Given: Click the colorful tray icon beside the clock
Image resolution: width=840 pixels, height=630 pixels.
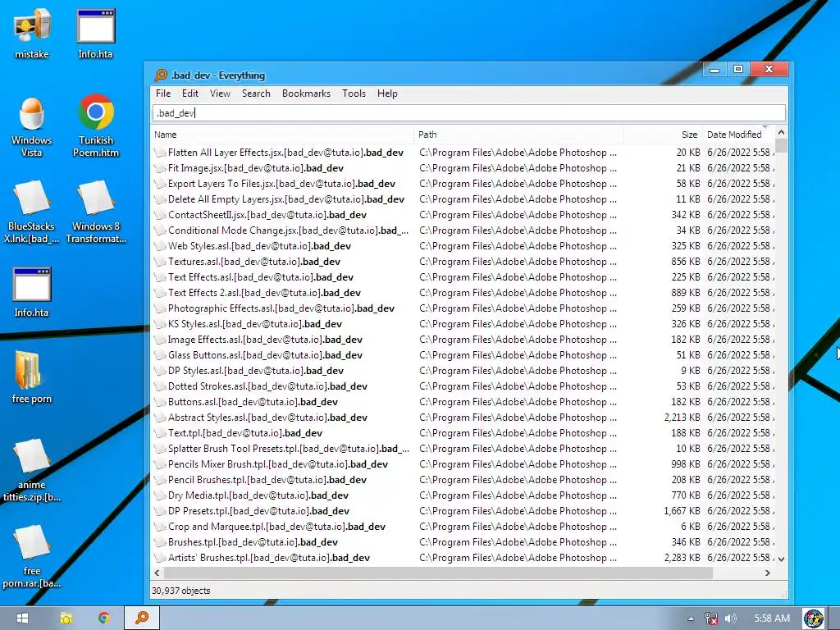Looking at the screenshot, I should click(813, 619).
